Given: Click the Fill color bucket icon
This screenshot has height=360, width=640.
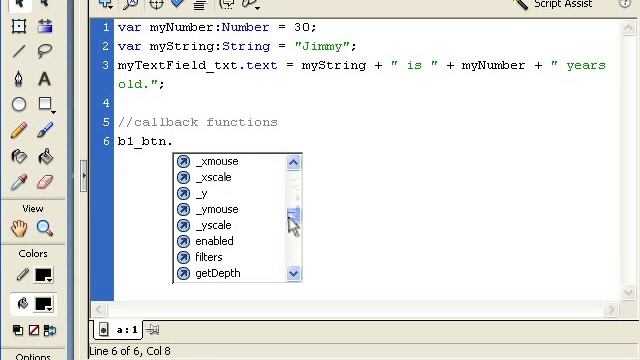Looking at the screenshot, I should point(22,304).
